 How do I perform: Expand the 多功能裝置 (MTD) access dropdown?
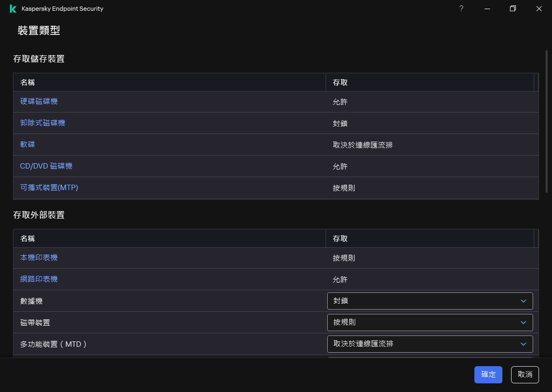point(430,344)
